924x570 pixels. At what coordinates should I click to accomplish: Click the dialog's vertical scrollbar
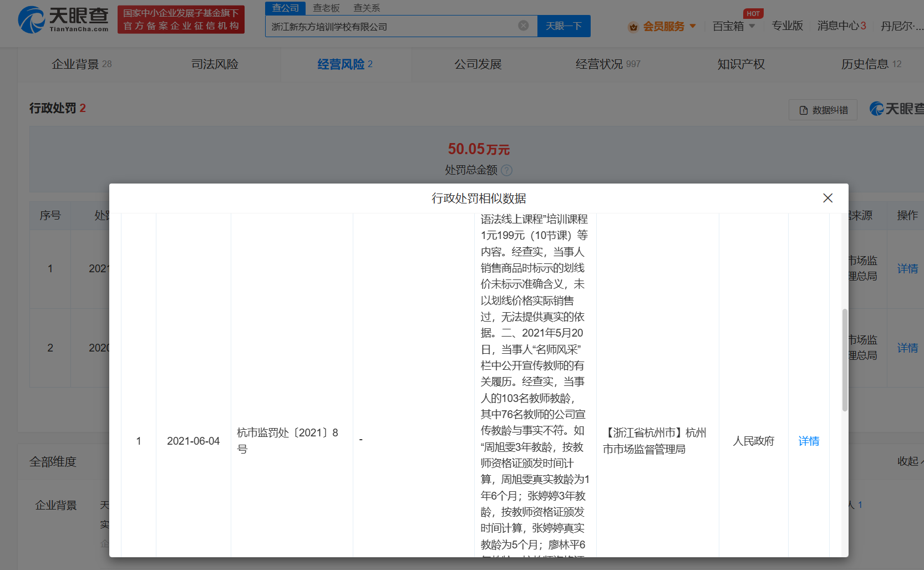tap(845, 360)
